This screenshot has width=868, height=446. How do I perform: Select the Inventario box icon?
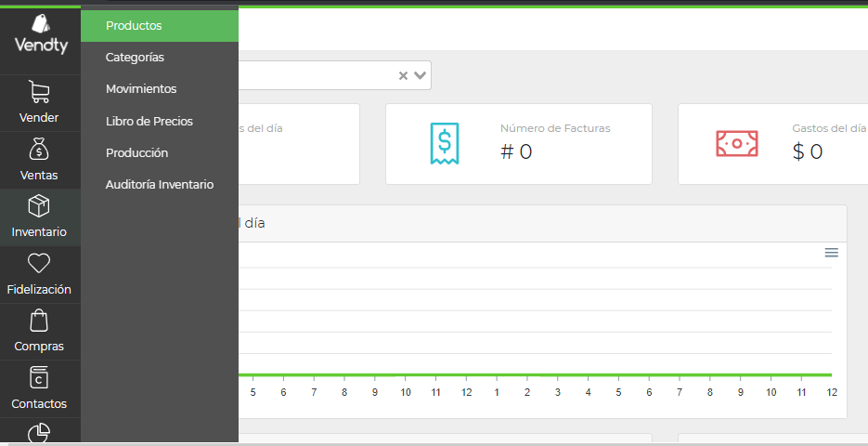tap(39, 206)
